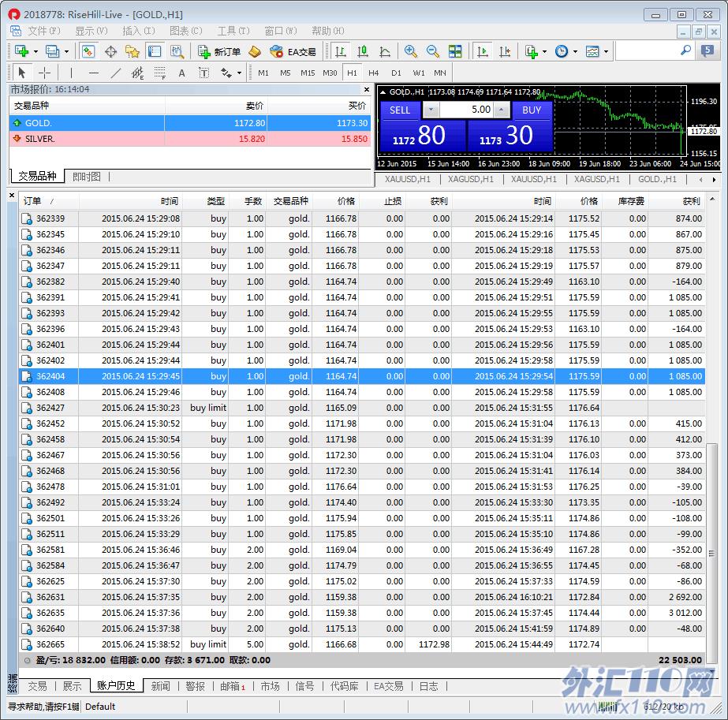Collapse the one-click trading panel triangle

point(383,92)
